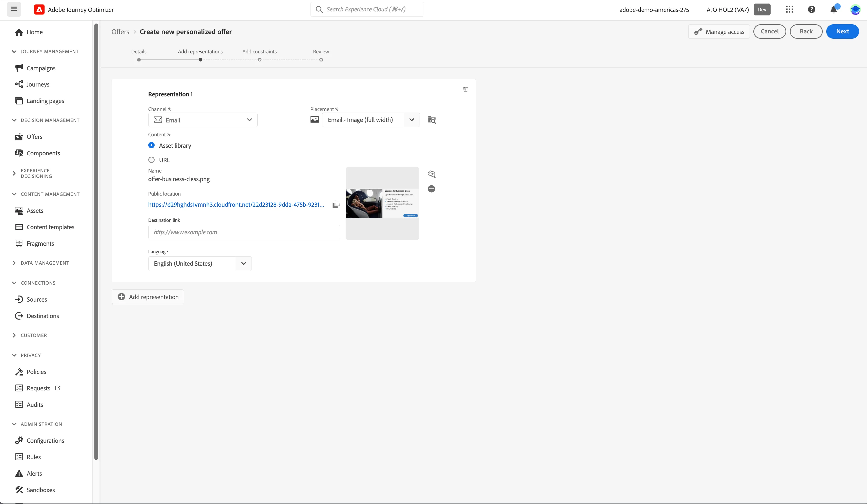The image size is (867, 504).
Task: Open the app switcher grid
Action: [790, 9]
